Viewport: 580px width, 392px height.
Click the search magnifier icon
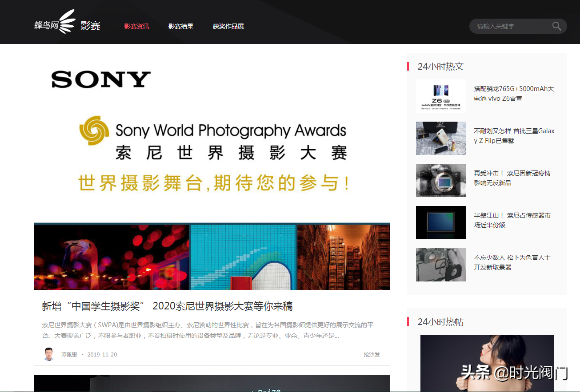[x=556, y=26]
